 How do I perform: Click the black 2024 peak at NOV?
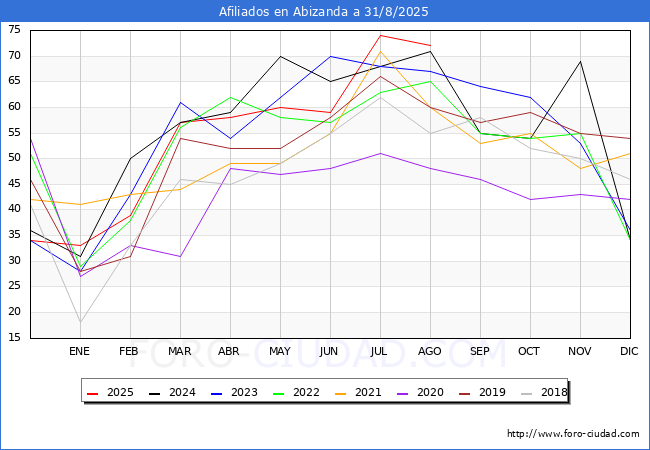point(580,61)
